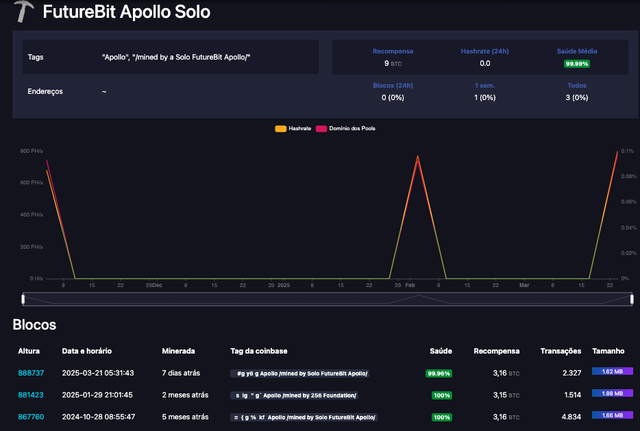The image size is (640, 431).
Task: Click the 99.99% Saúde Média badge
Action: [x=577, y=64]
